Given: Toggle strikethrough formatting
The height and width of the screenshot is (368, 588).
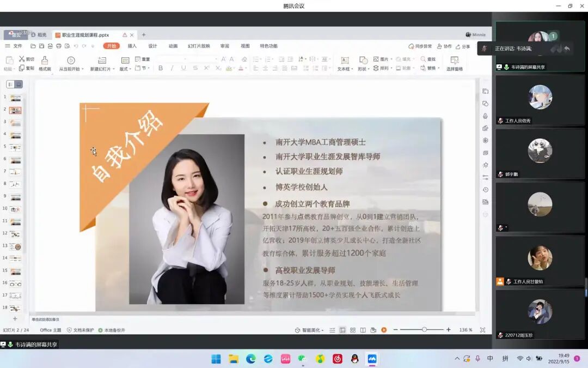Looking at the screenshot, I should point(195,68).
